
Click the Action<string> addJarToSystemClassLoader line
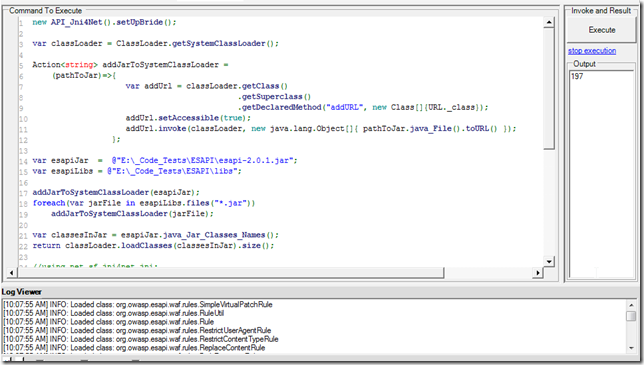click(130, 65)
